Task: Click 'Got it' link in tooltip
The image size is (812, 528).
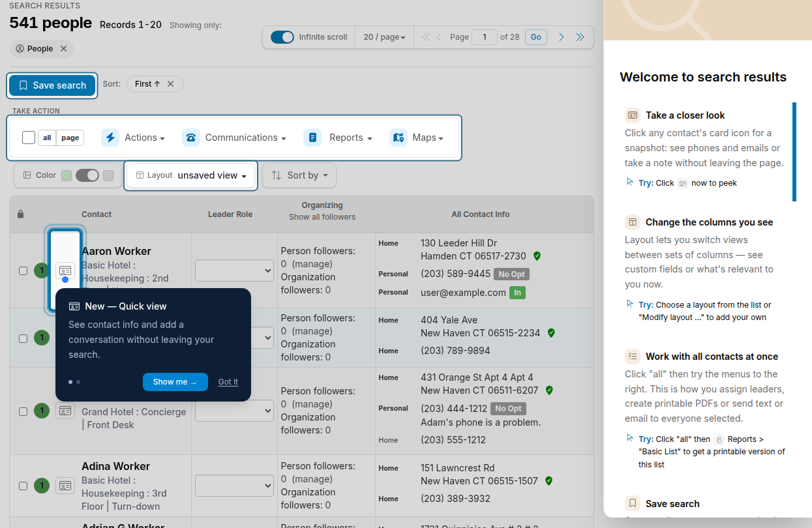Action: click(x=228, y=382)
